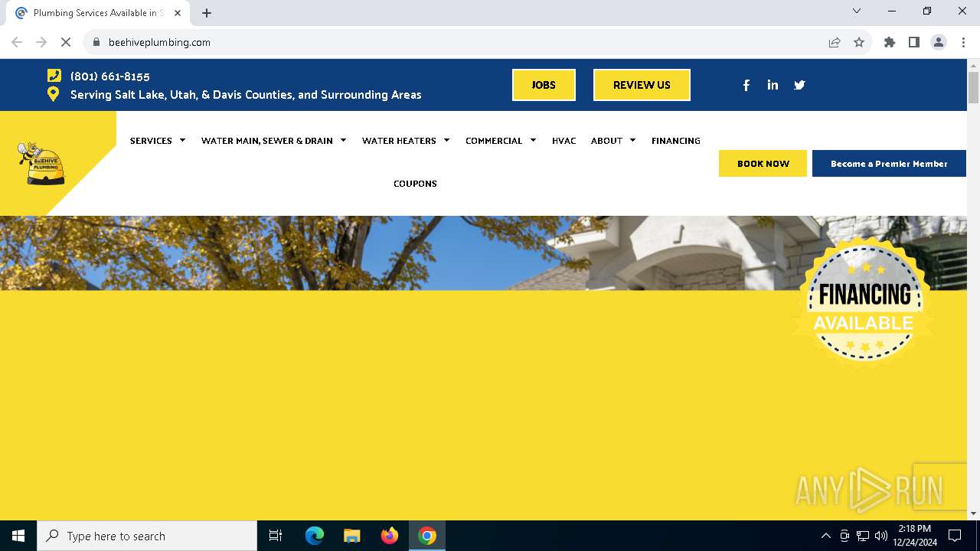980x551 pixels.
Task: Open File Explorer from taskbar
Action: [352, 536]
